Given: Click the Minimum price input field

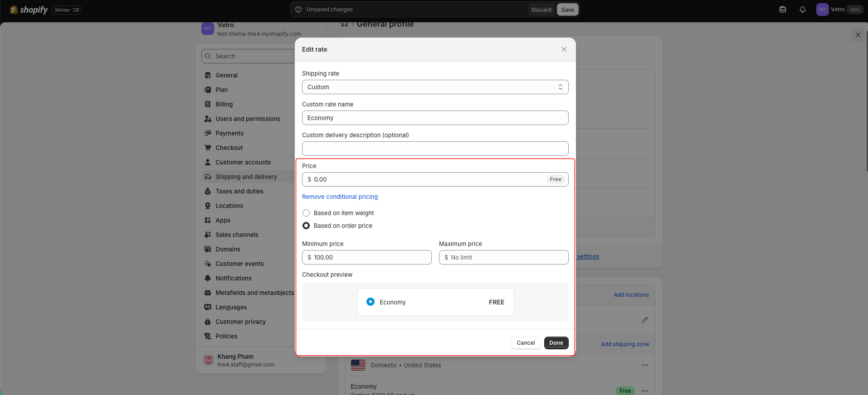Looking at the screenshot, I should 370,257.
